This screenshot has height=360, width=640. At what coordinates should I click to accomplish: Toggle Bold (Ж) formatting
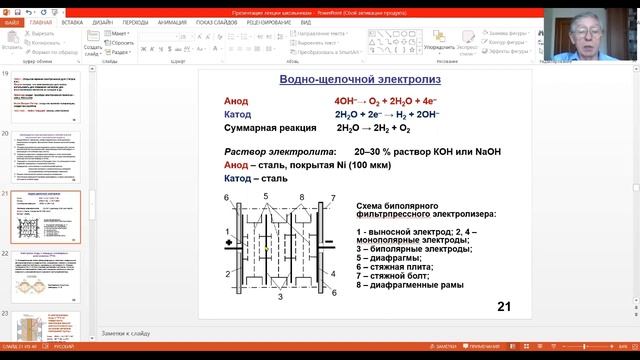tap(144, 49)
